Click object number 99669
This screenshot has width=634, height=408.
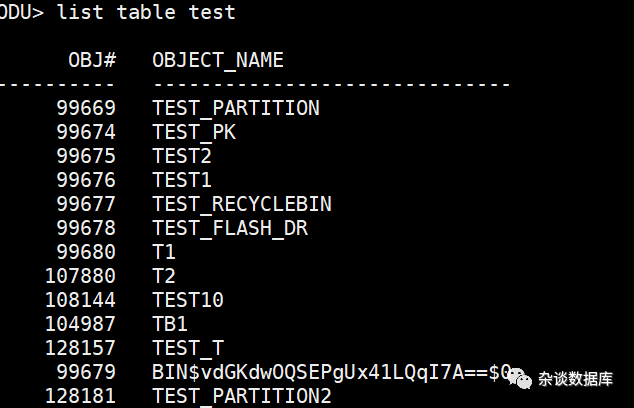(86, 108)
